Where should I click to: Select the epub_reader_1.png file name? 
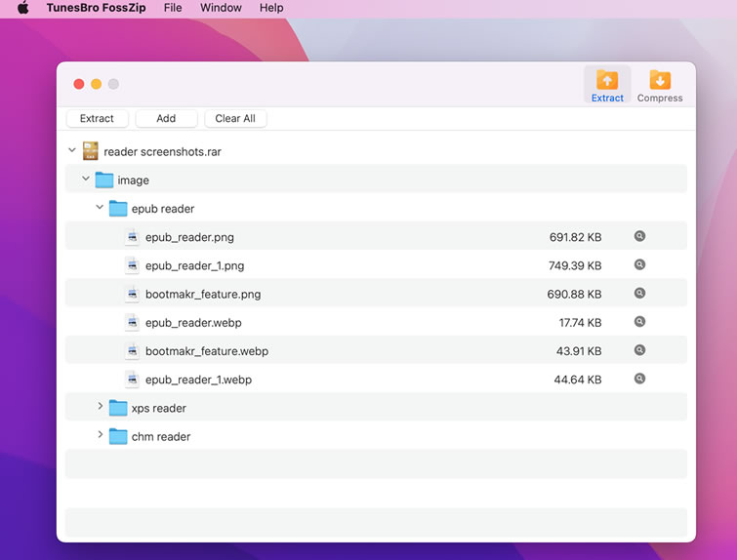pyautogui.click(x=194, y=266)
